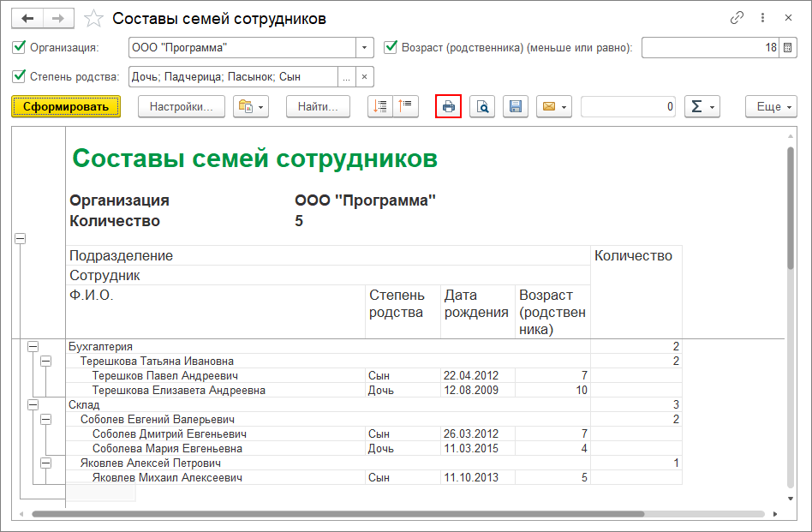Add page to favorites with star icon
The width and height of the screenshot is (812, 532).
click(x=95, y=18)
